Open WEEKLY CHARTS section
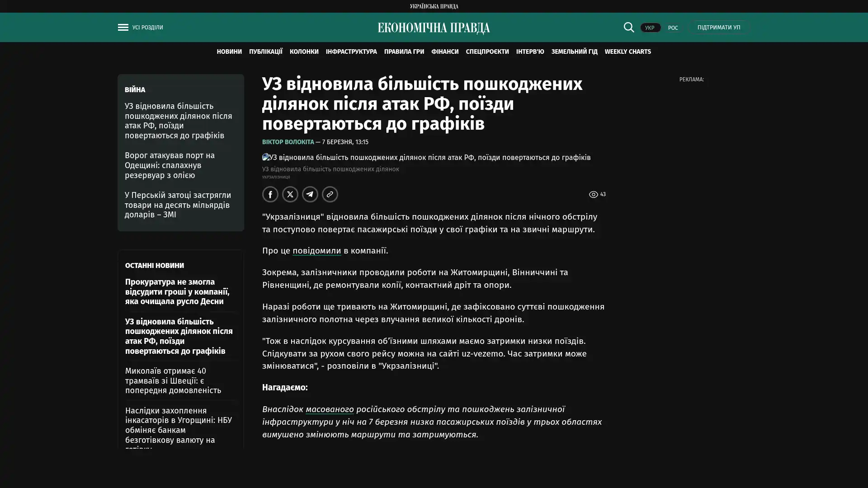 pos(628,52)
